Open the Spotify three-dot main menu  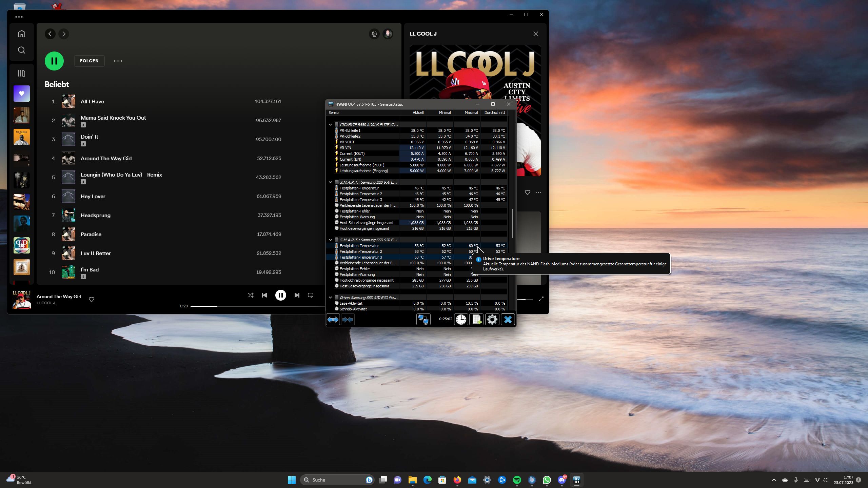click(x=19, y=17)
